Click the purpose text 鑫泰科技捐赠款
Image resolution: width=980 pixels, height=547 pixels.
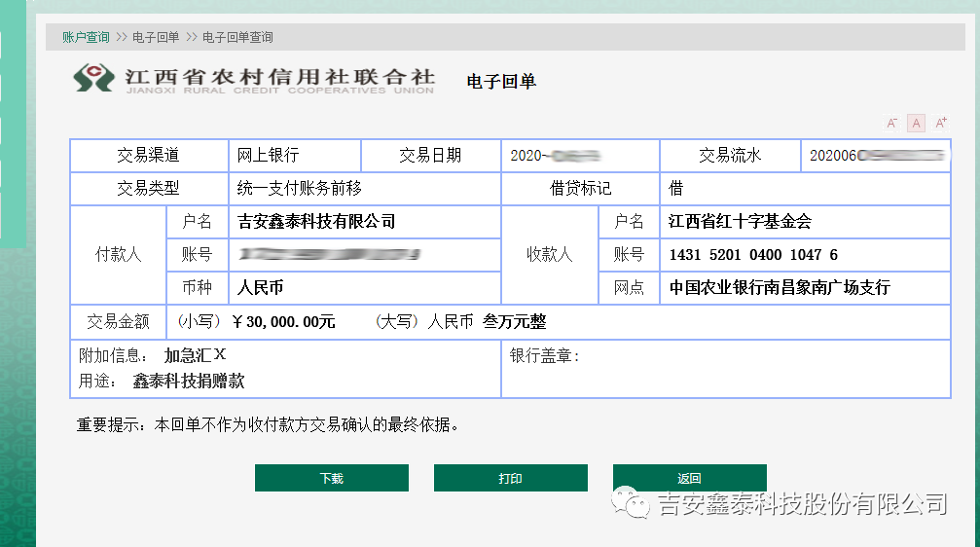[x=189, y=382]
